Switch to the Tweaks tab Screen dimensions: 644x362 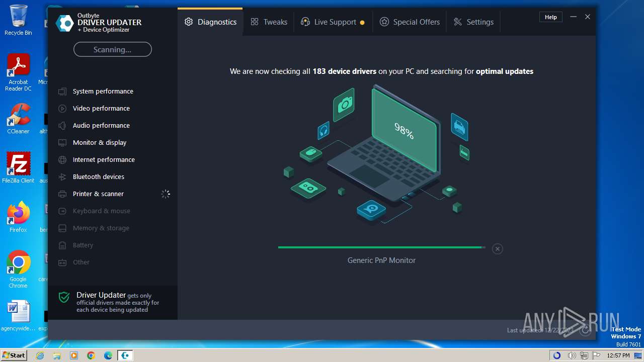(x=269, y=22)
